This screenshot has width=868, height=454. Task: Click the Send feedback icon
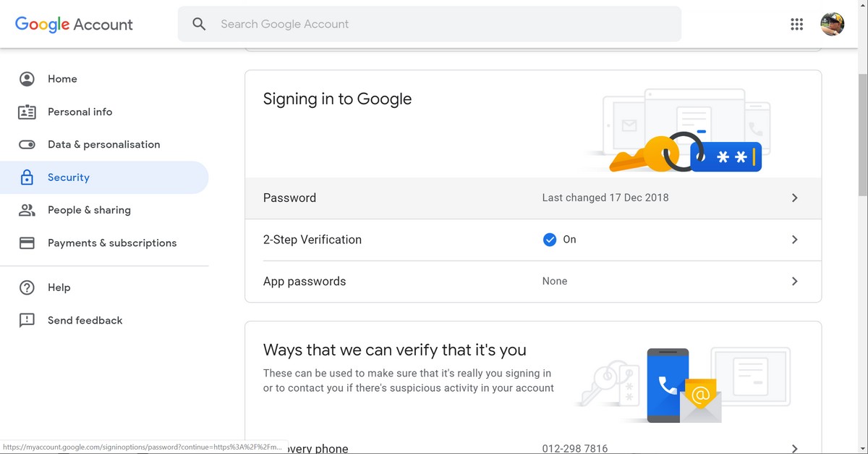click(x=27, y=320)
